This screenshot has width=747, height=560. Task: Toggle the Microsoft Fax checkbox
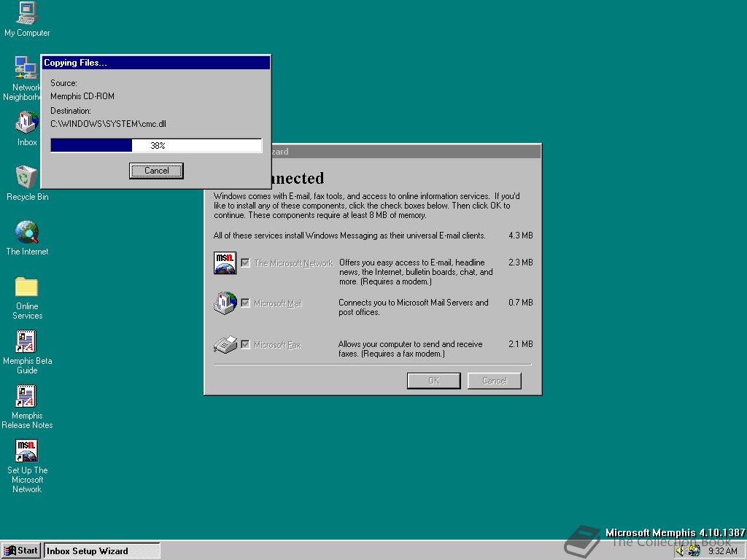[245, 344]
